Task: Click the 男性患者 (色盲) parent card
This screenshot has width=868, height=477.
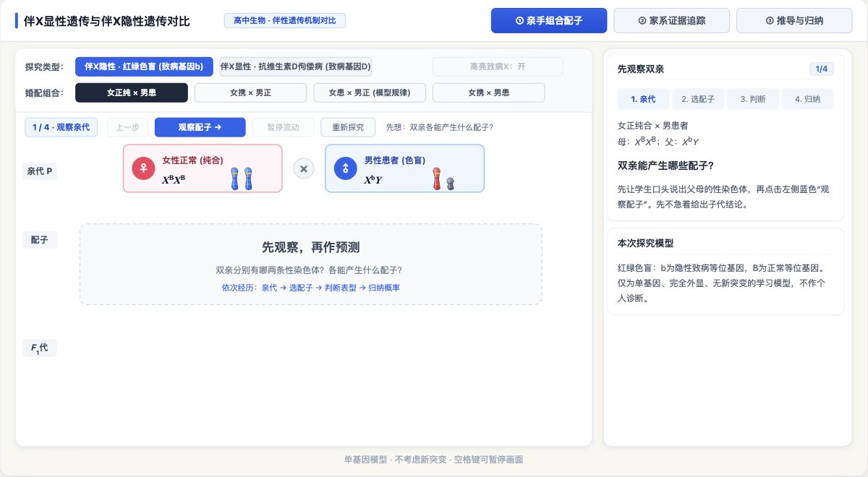Action: click(404, 168)
